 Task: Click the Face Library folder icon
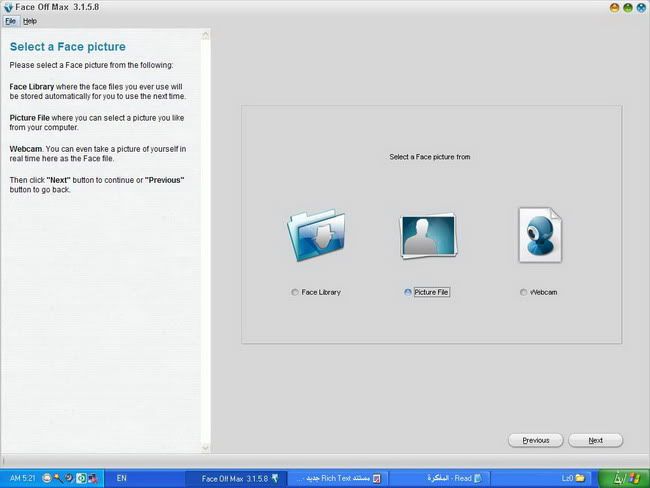tap(316, 235)
